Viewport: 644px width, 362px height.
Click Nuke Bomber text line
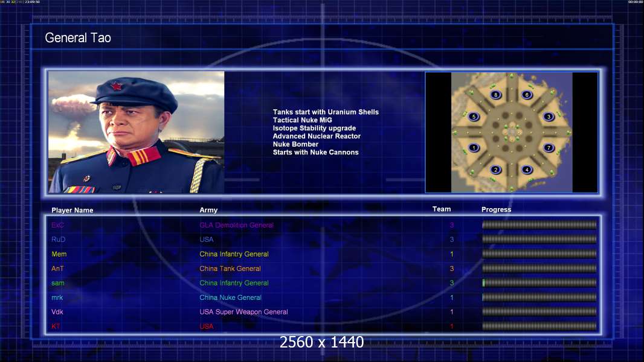[295, 144]
